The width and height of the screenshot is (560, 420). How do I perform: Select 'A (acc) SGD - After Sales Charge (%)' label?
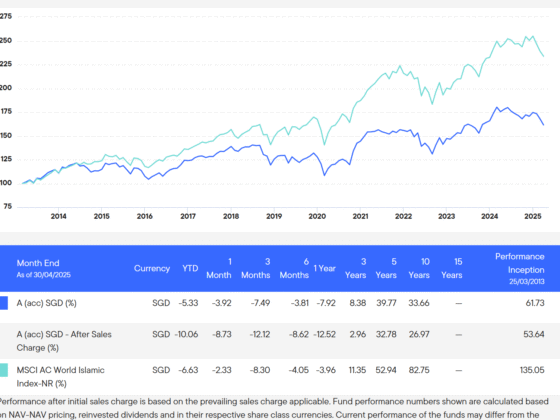64,341
